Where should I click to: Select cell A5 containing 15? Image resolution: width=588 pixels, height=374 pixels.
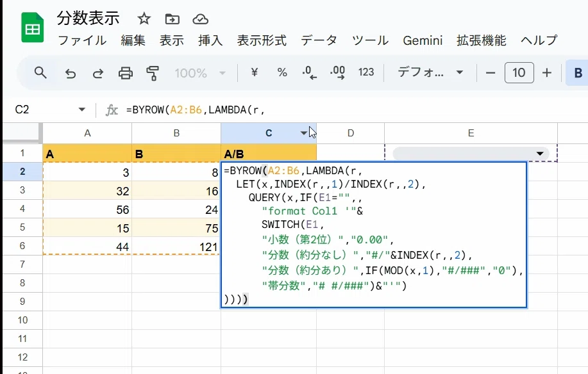(87, 227)
